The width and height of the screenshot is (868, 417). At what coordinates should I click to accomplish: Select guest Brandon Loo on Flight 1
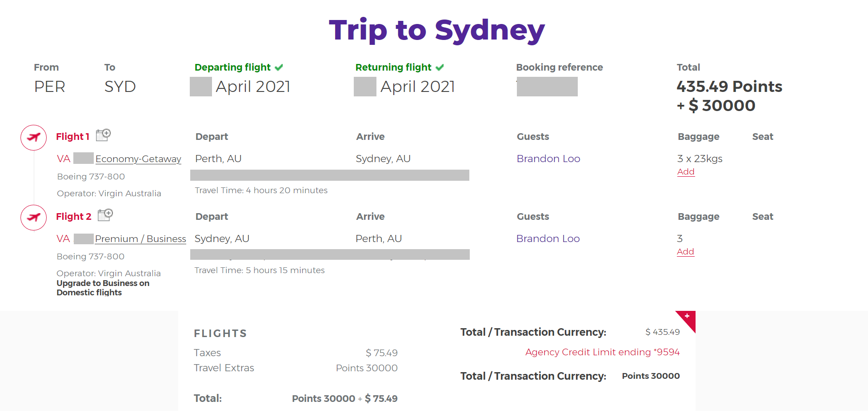[x=548, y=159]
